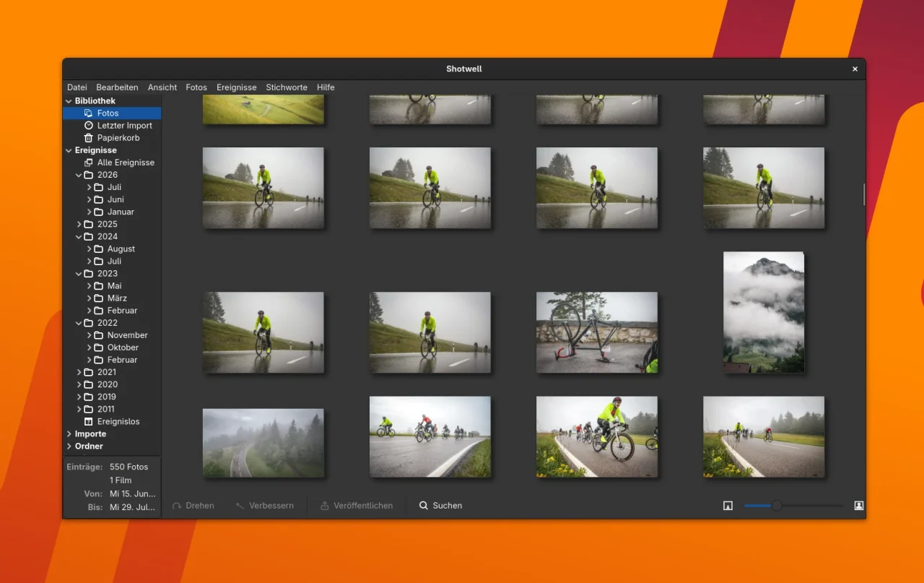
Task: Click the small thumbnail icon left of the zoom slider
Action: (728, 506)
